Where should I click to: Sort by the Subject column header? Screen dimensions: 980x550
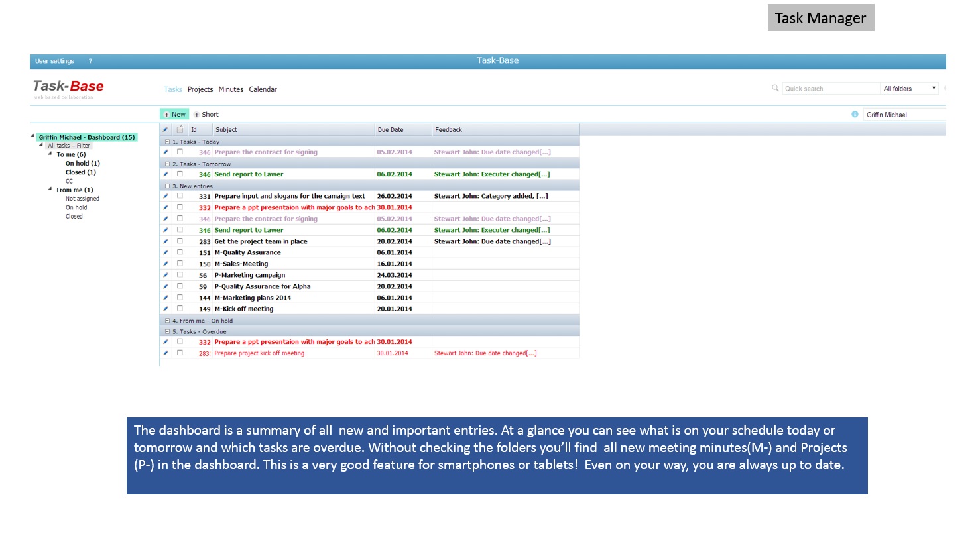point(294,129)
